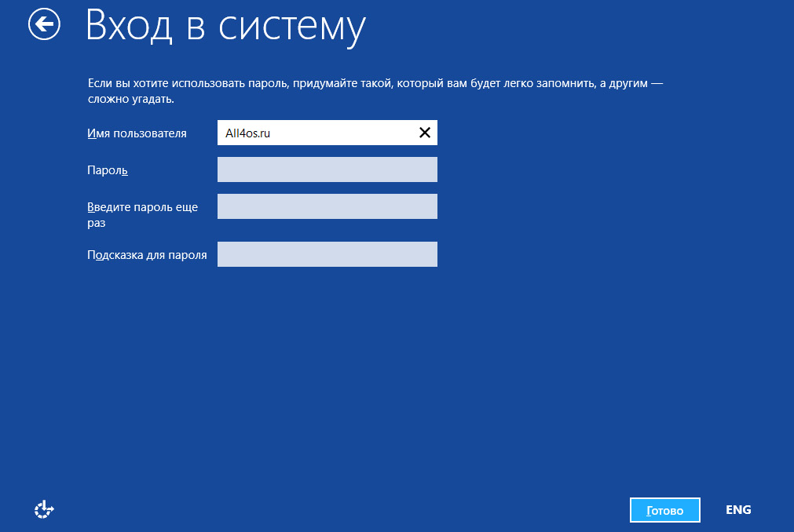The image size is (794, 532).
Task: Clear the username field with the X
Action: pos(425,133)
